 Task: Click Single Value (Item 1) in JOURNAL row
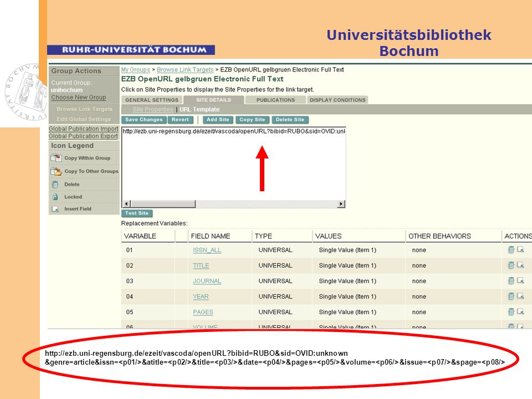coord(347,282)
